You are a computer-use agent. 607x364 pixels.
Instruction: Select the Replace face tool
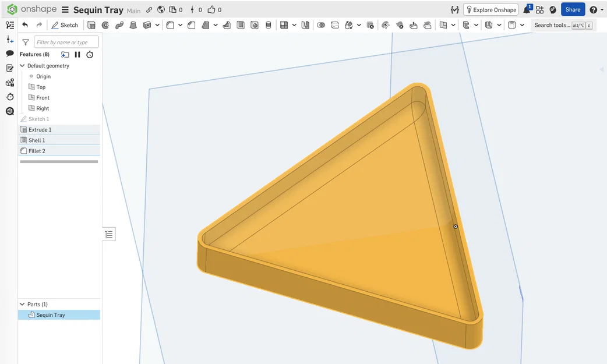pyautogui.click(x=428, y=25)
